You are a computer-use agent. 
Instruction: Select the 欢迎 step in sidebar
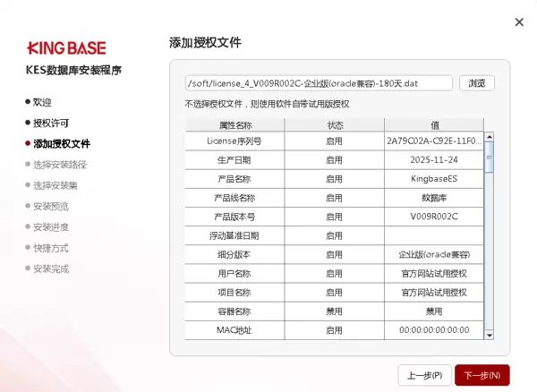pyautogui.click(x=42, y=102)
